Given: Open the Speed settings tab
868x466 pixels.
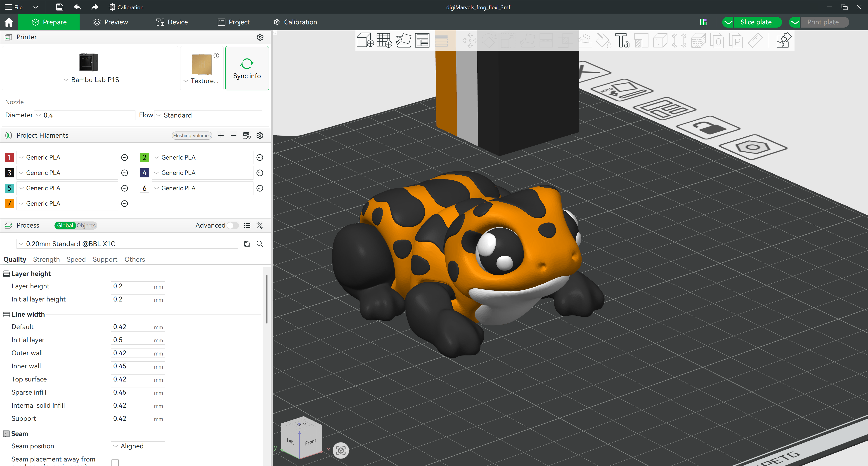Looking at the screenshot, I should [76, 260].
